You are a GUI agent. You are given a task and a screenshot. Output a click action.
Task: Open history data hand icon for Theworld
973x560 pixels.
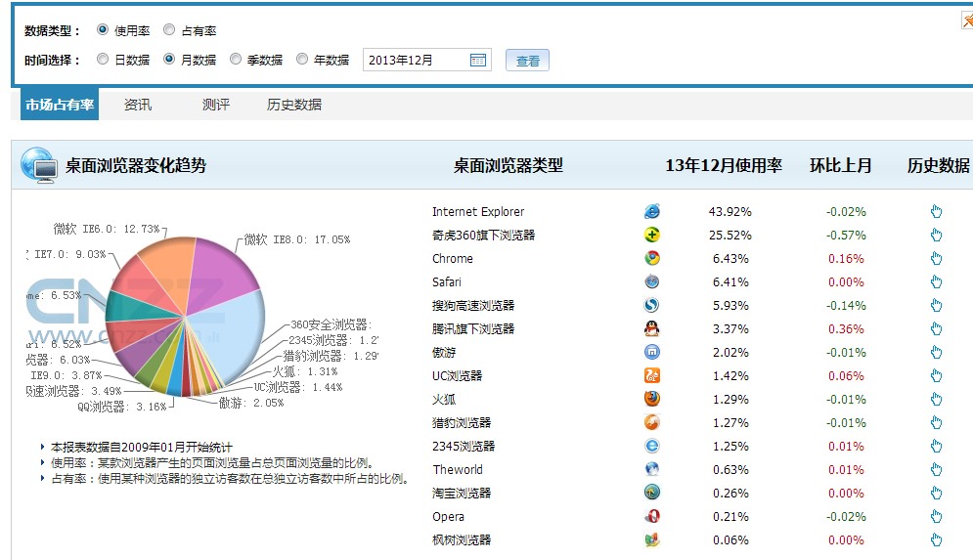pyautogui.click(x=936, y=469)
